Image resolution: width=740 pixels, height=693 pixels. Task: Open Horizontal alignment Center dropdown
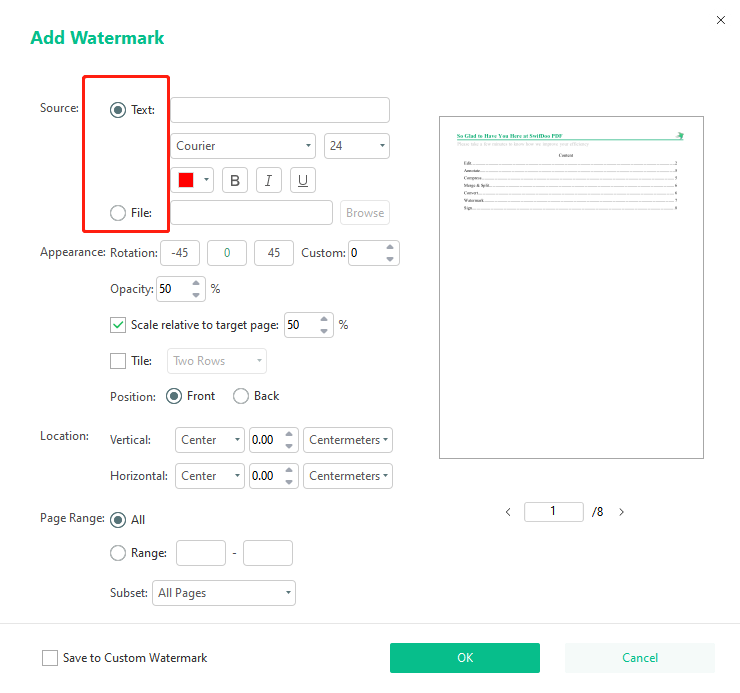pyautogui.click(x=210, y=476)
